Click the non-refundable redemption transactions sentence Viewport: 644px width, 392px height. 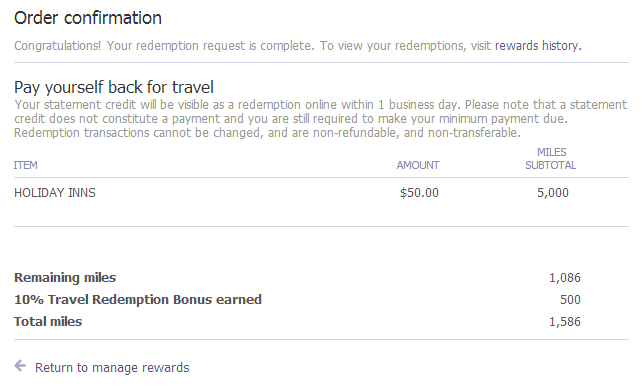[267, 133]
